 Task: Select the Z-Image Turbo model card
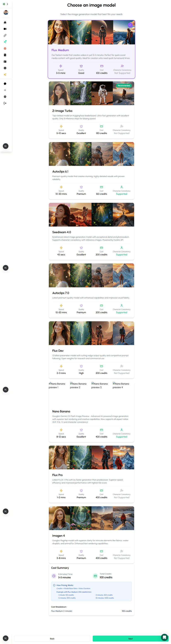pyautogui.click(x=91, y=110)
